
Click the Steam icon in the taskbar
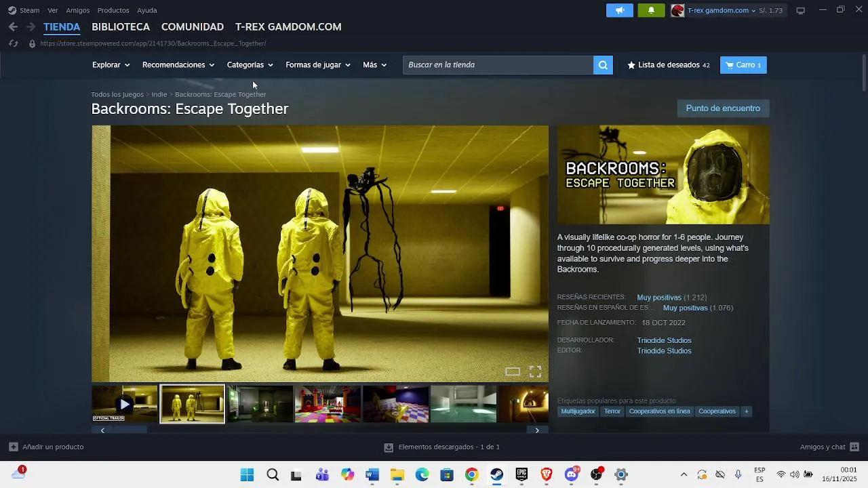click(496, 474)
